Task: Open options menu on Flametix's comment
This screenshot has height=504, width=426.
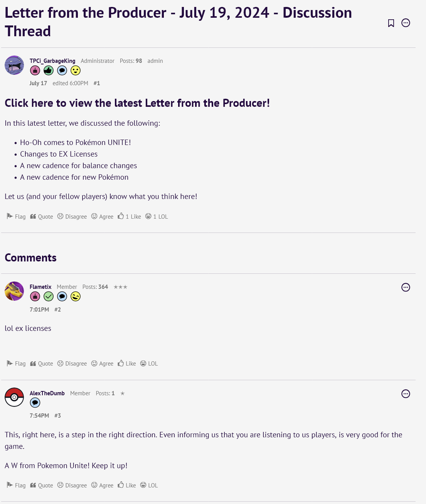Action: [x=406, y=287]
